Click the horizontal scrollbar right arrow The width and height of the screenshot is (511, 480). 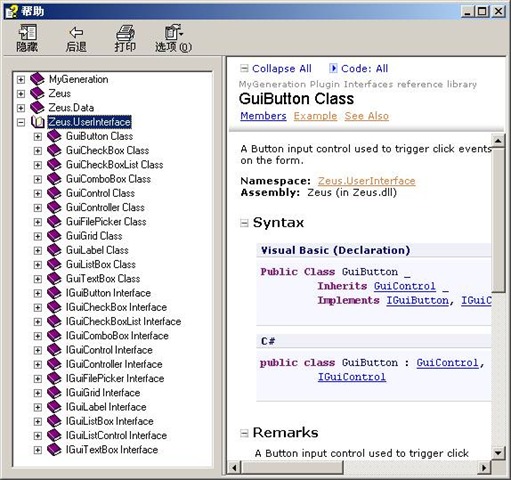pos(484,468)
